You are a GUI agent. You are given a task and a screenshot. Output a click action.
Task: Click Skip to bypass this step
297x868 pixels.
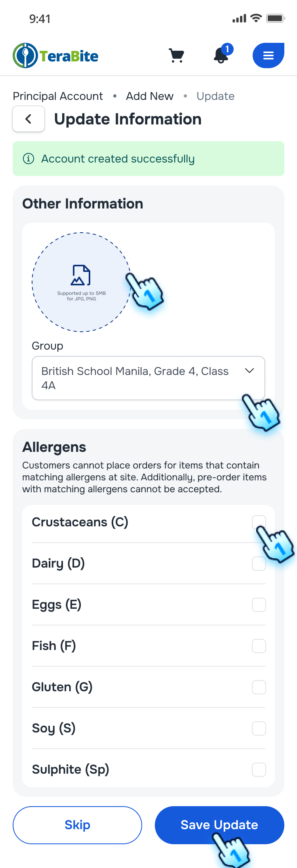coord(77,825)
